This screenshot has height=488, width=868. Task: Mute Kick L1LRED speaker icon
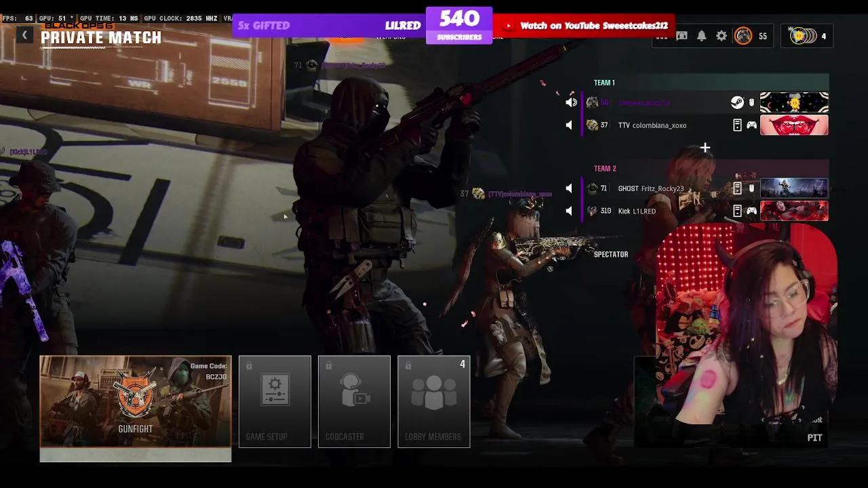tap(569, 211)
